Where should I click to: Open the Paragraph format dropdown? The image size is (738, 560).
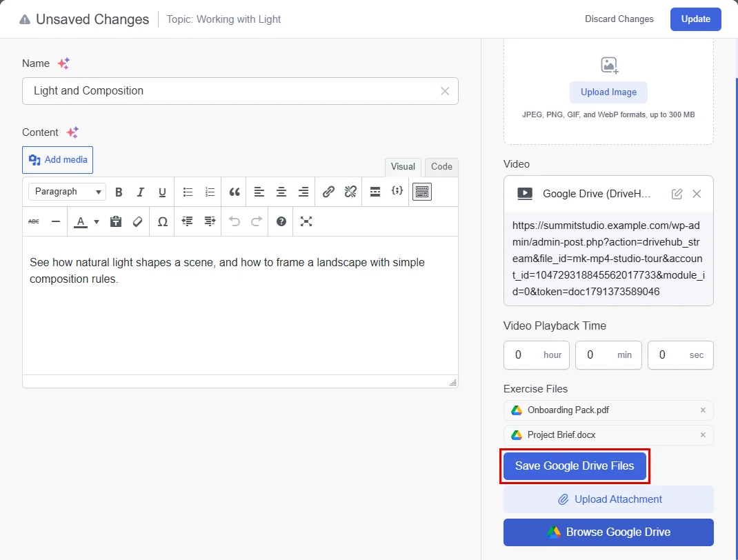pyautogui.click(x=68, y=192)
